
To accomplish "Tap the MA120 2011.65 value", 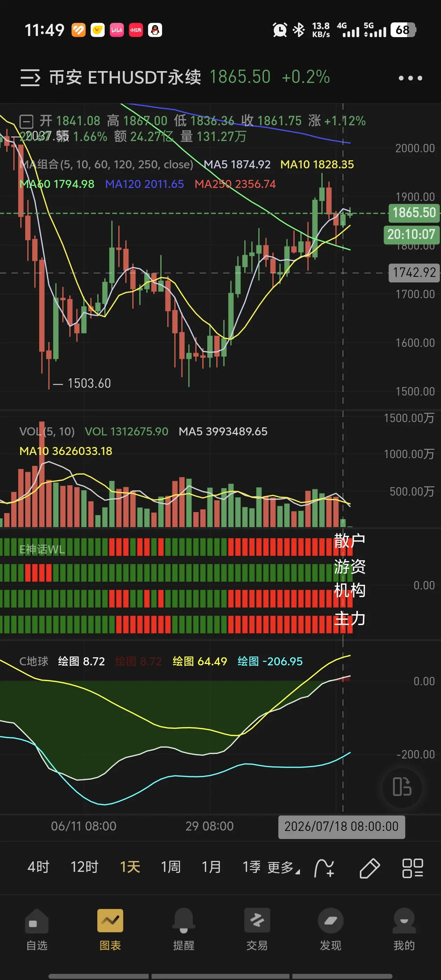I will tap(145, 184).
